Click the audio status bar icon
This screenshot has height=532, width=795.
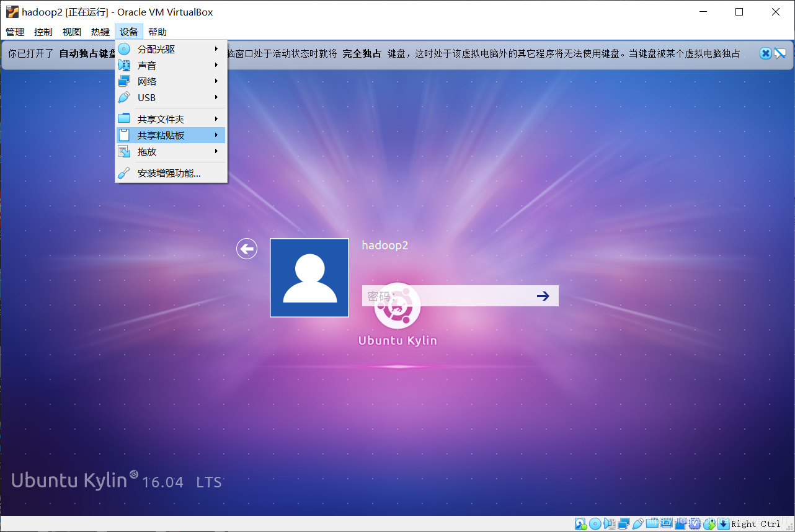pos(610,524)
